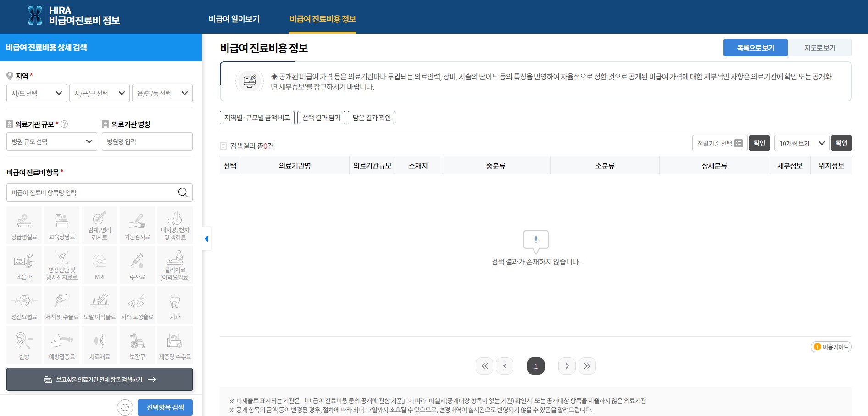Click the reset refresh icon near 선택항목 검색
868x416 pixels.
pyautogui.click(x=125, y=407)
